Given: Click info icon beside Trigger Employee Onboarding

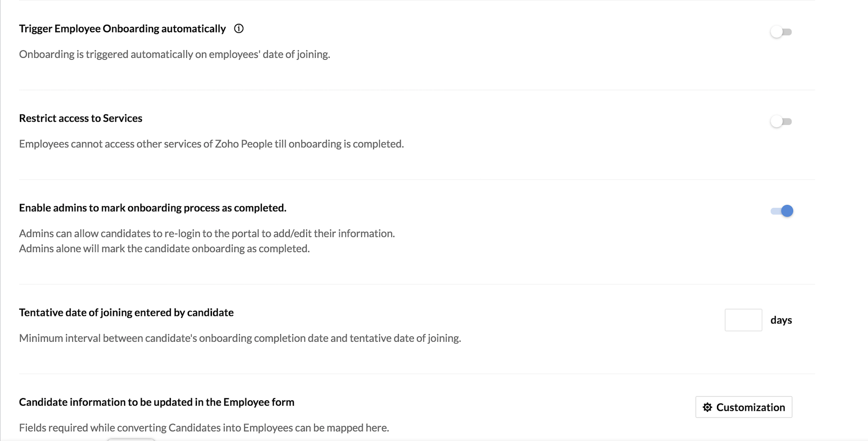Looking at the screenshot, I should pos(239,29).
